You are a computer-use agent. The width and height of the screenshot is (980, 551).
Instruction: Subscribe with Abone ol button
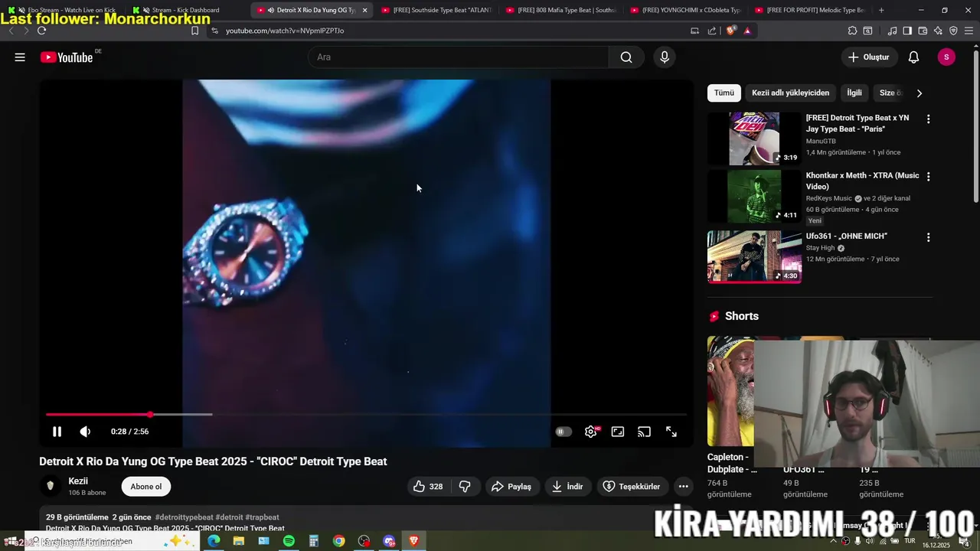(146, 487)
